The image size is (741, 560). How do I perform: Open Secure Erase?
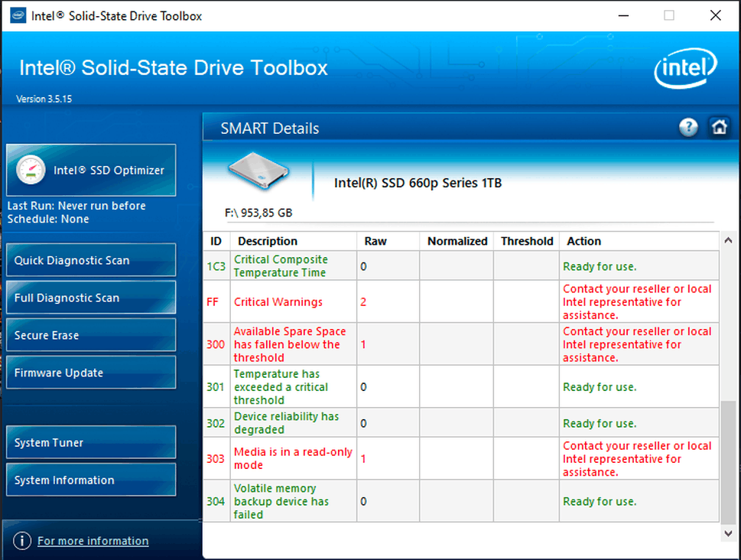[91, 335]
